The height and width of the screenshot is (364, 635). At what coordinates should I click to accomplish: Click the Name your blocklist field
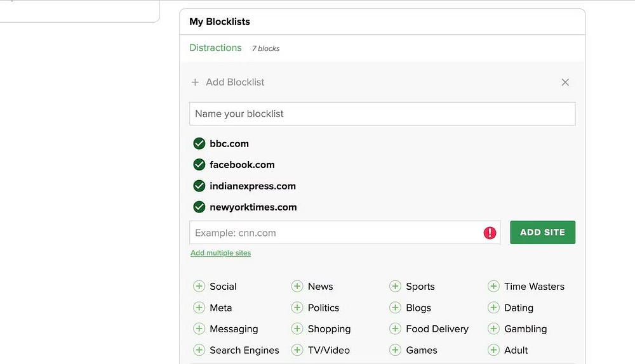pos(382,114)
